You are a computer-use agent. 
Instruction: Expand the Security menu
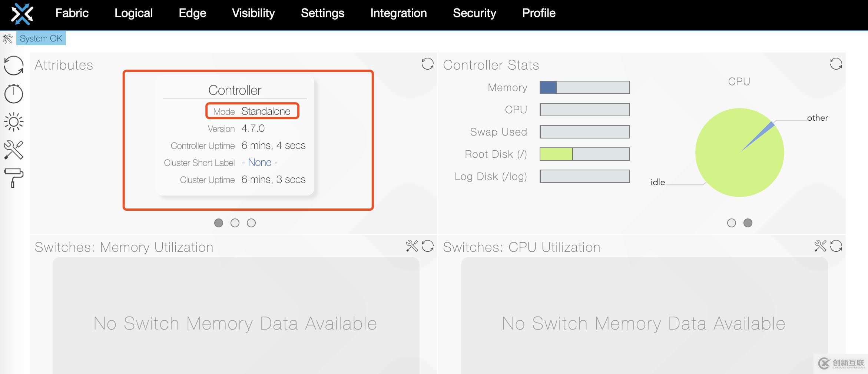(x=474, y=13)
